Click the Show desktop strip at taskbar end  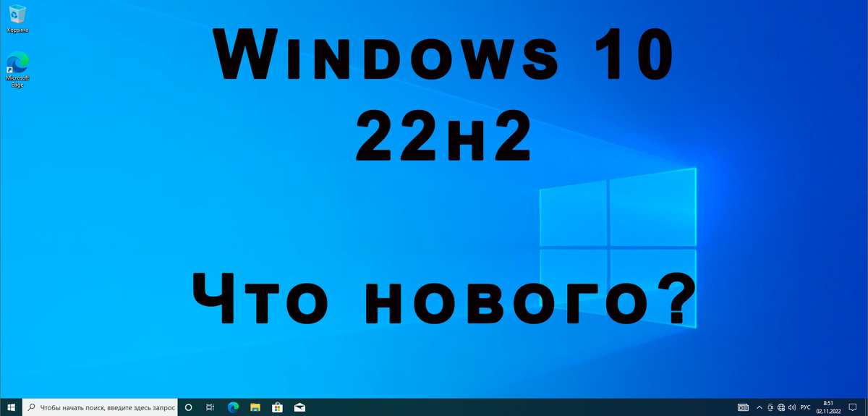tap(866, 407)
